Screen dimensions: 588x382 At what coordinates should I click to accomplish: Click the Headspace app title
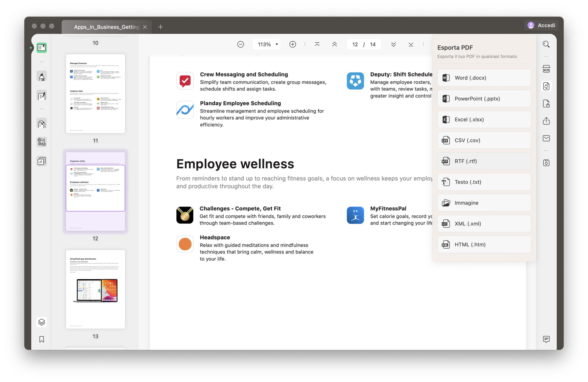click(215, 237)
